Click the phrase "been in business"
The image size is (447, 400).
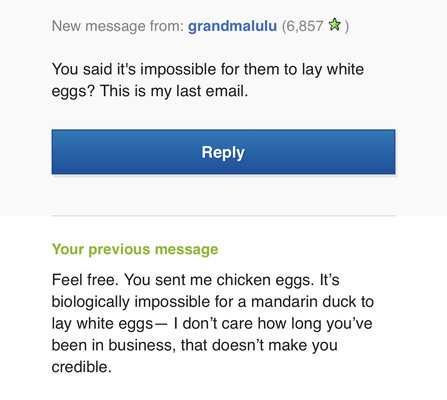(x=113, y=345)
